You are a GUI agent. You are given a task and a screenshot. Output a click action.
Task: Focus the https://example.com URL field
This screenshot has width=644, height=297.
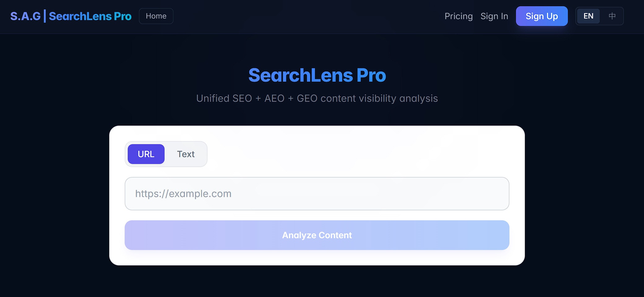pyautogui.click(x=317, y=194)
